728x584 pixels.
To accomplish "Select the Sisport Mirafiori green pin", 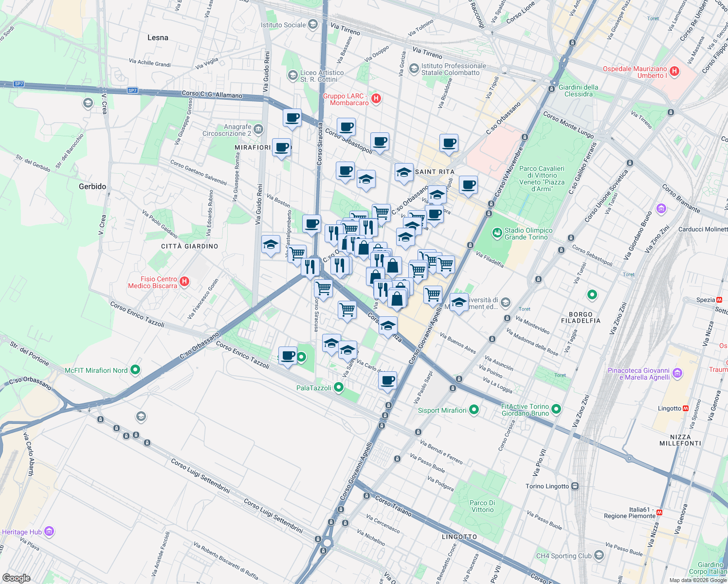I will pos(474,410).
